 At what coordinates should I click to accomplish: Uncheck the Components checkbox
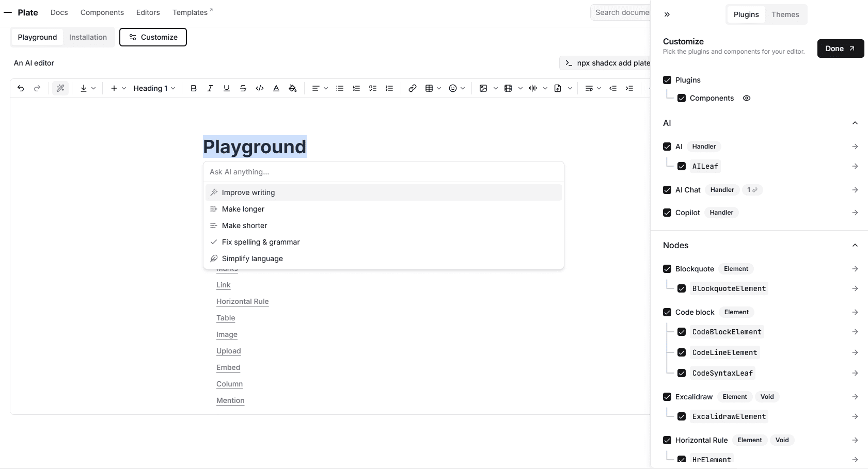click(682, 98)
